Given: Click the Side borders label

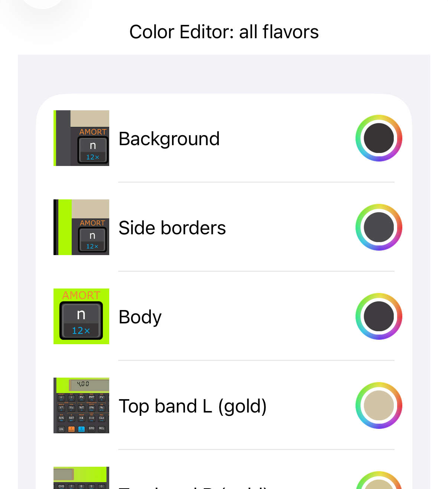Looking at the screenshot, I should point(172,228).
